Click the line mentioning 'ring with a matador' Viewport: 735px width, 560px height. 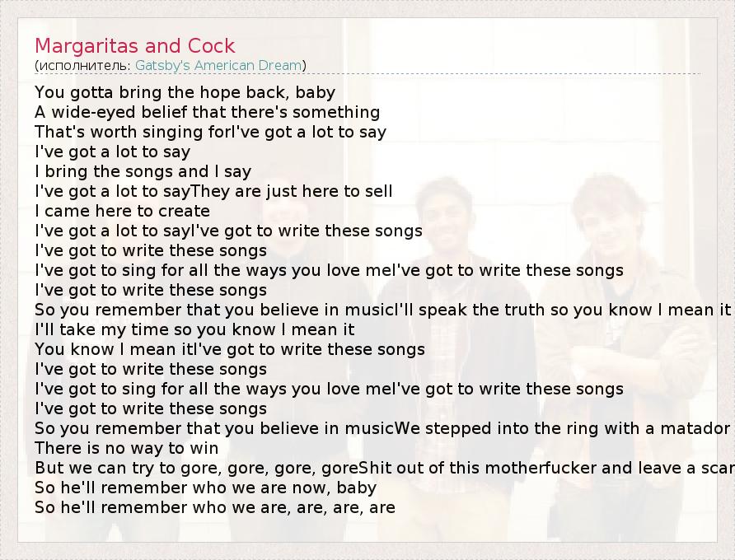[x=382, y=428]
